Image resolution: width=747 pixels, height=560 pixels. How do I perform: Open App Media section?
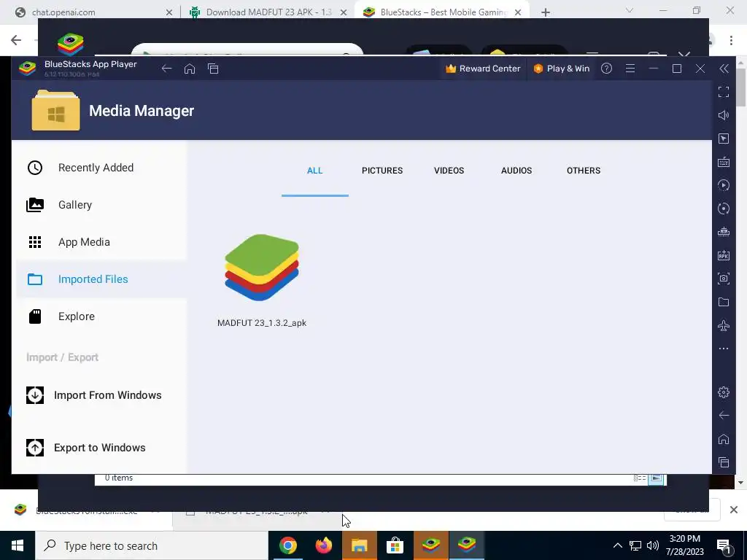point(101,242)
